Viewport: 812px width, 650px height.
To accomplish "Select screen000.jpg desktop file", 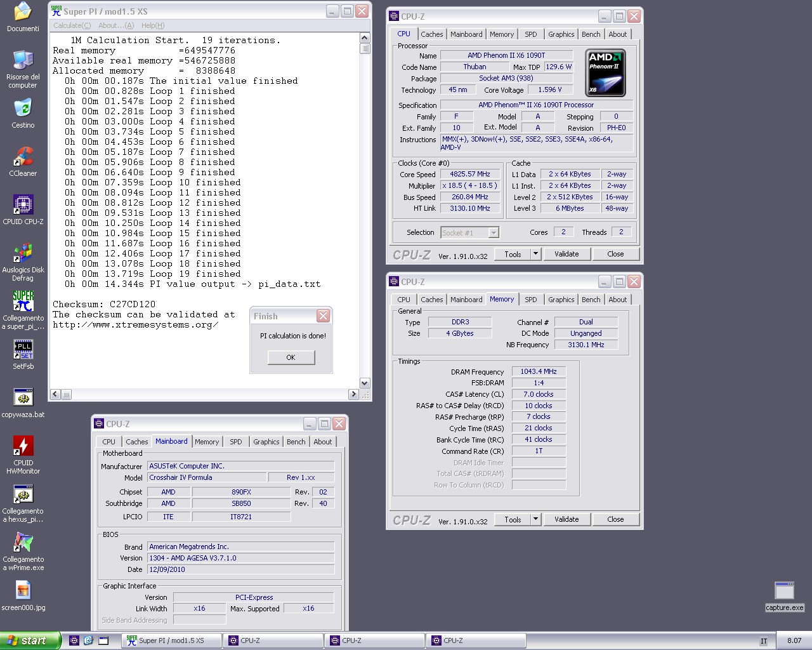I will pyautogui.click(x=23, y=596).
